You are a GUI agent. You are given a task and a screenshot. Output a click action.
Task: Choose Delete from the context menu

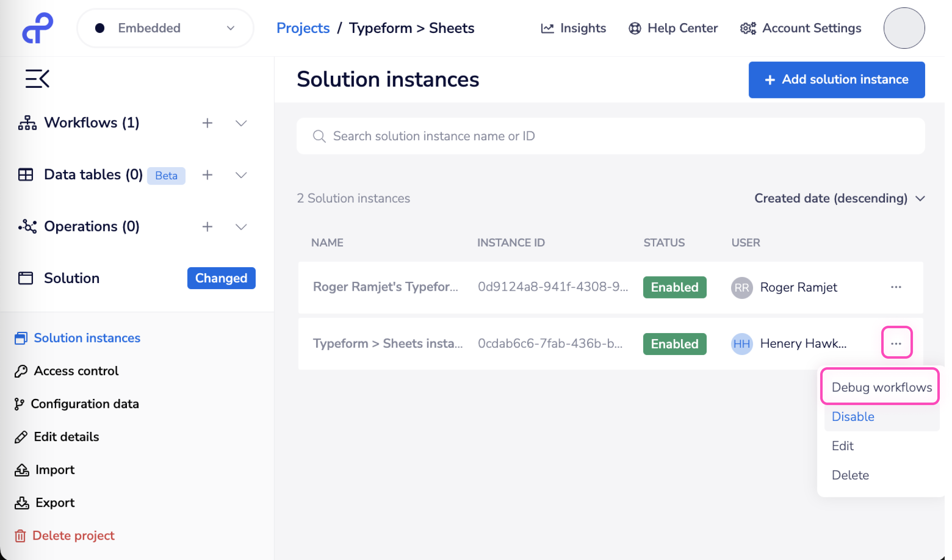[x=850, y=475]
